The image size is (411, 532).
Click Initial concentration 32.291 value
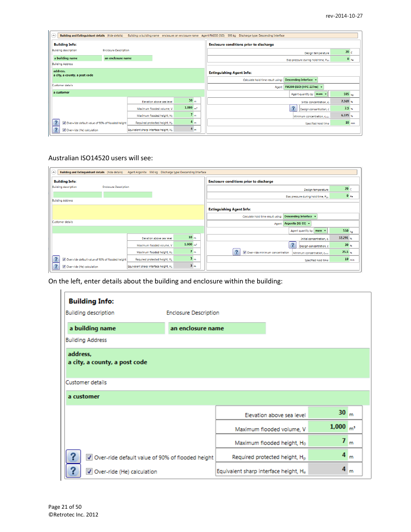(339, 238)
